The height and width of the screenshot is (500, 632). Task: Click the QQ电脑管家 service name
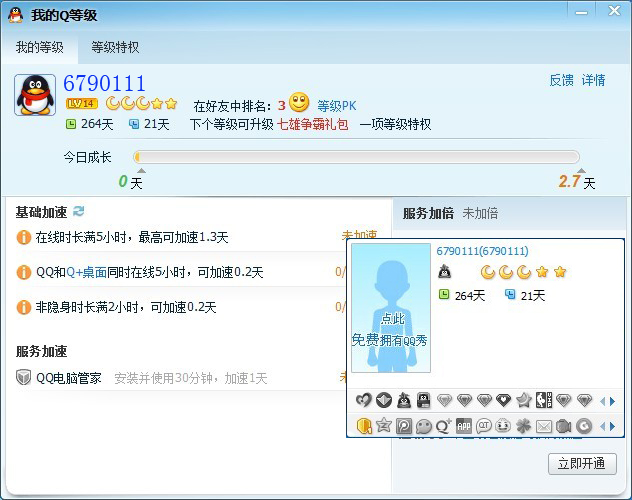(x=69, y=378)
